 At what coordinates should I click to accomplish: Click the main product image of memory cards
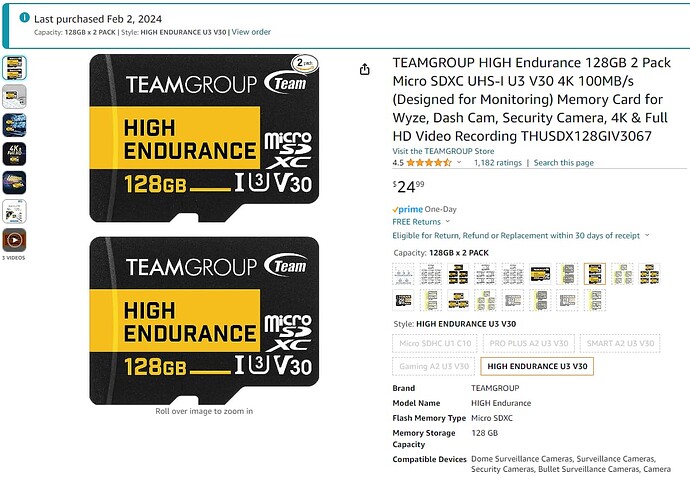pos(204,229)
